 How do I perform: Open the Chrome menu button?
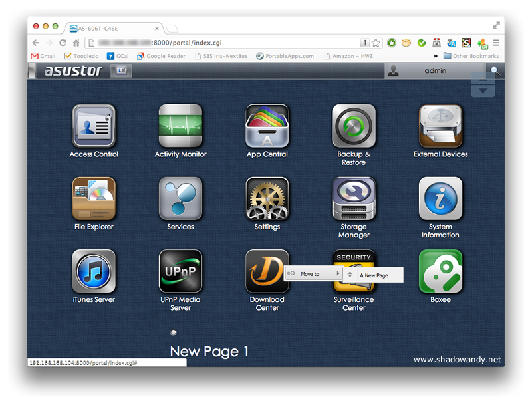(496, 43)
